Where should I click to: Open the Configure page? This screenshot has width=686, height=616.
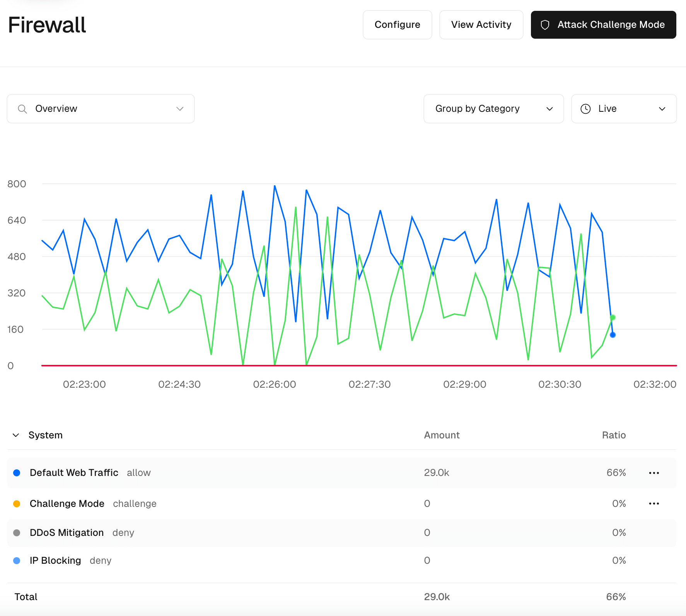[397, 24]
